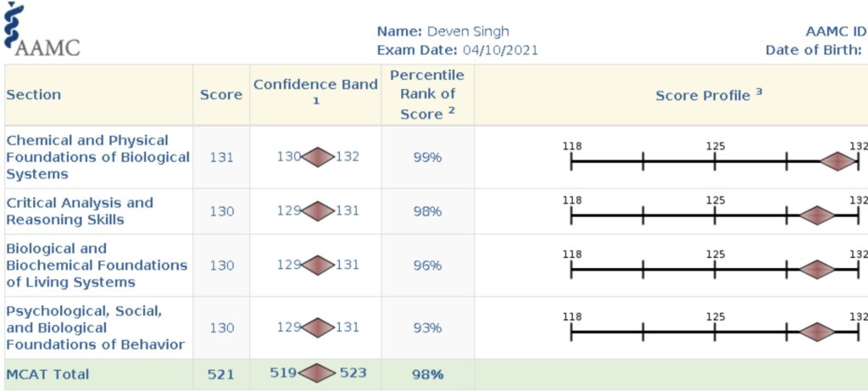Click the Percentile Rank of Score header
The height and width of the screenshot is (392, 868).
(x=427, y=95)
